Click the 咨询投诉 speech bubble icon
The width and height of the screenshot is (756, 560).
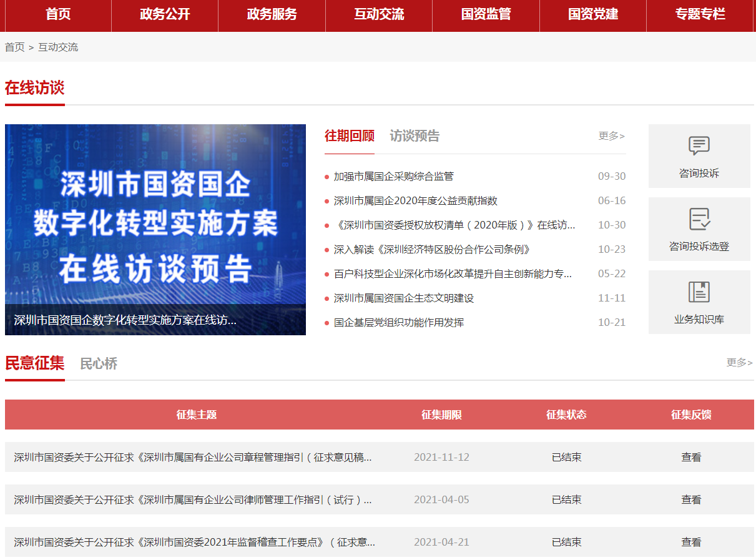(x=699, y=146)
